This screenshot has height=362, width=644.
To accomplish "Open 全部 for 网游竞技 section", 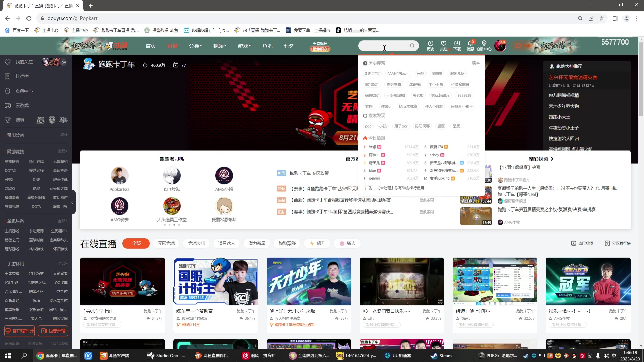I will (63, 152).
